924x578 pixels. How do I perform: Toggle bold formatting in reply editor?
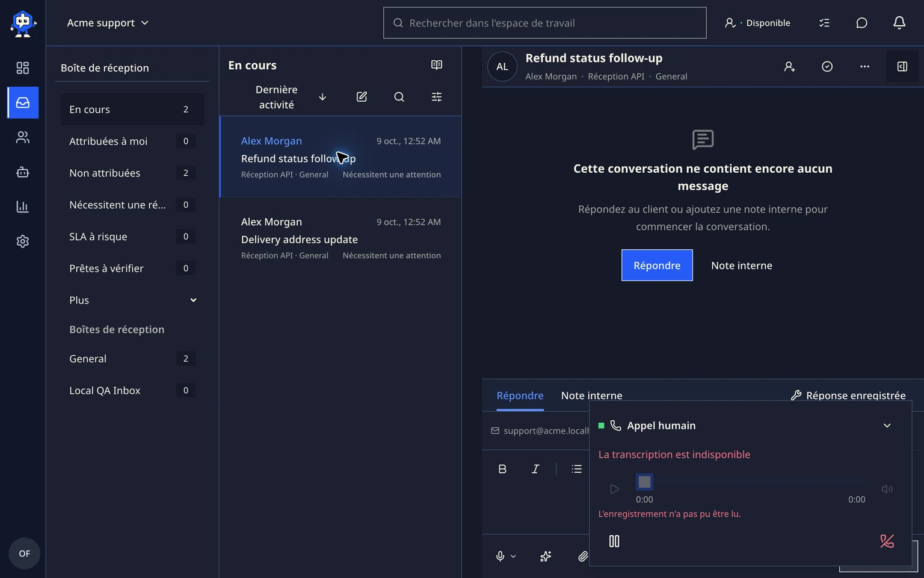coord(502,469)
